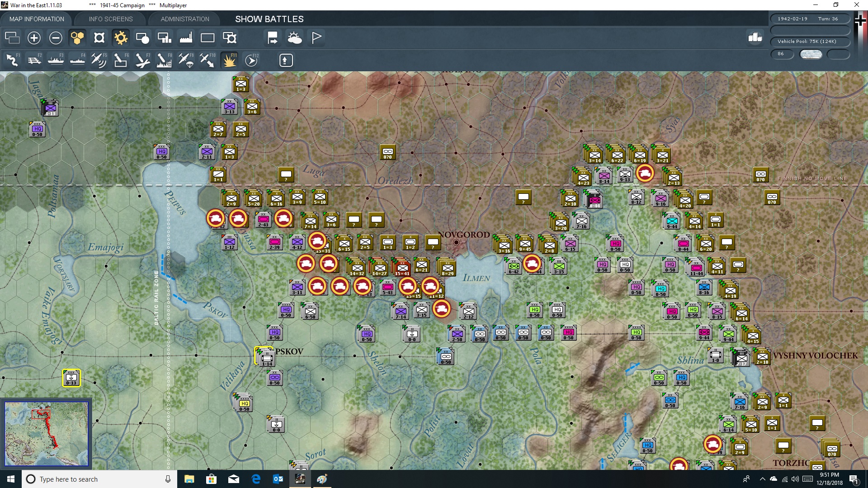The height and width of the screenshot is (488, 868).
Task: Select the F7 bomb airfield mode icon
Action: [142, 60]
